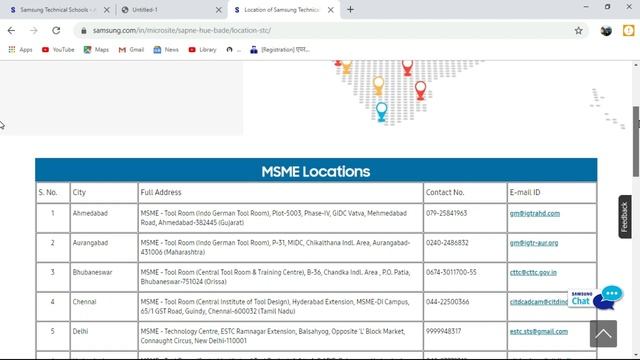Reload the Samsung page
The height and width of the screenshot is (360, 640).
[56, 31]
